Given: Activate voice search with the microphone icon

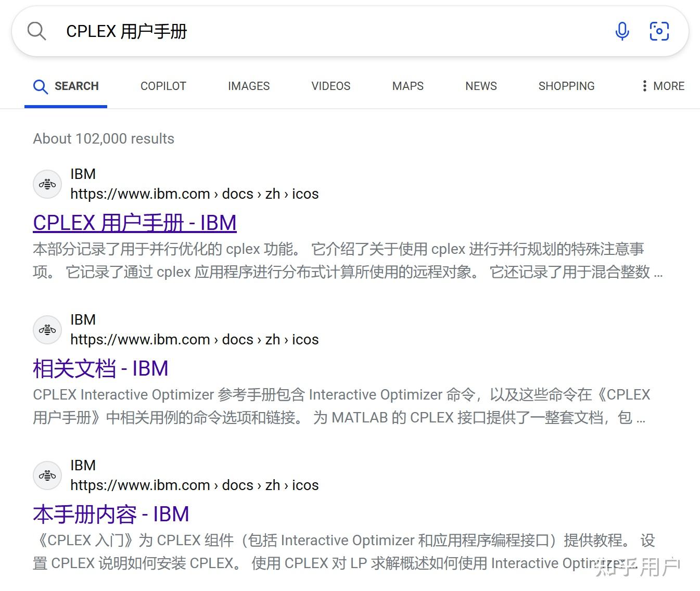Looking at the screenshot, I should pyautogui.click(x=622, y=31).
